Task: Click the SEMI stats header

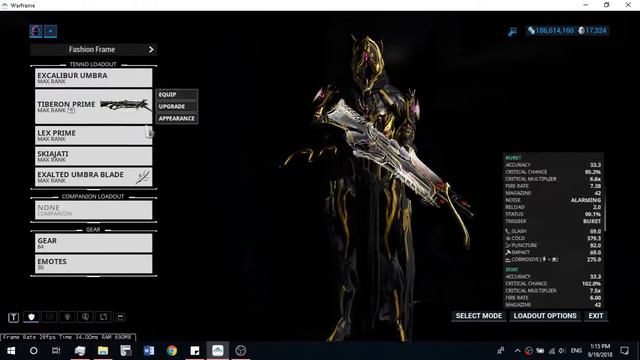Action: [x=512, y=270]
